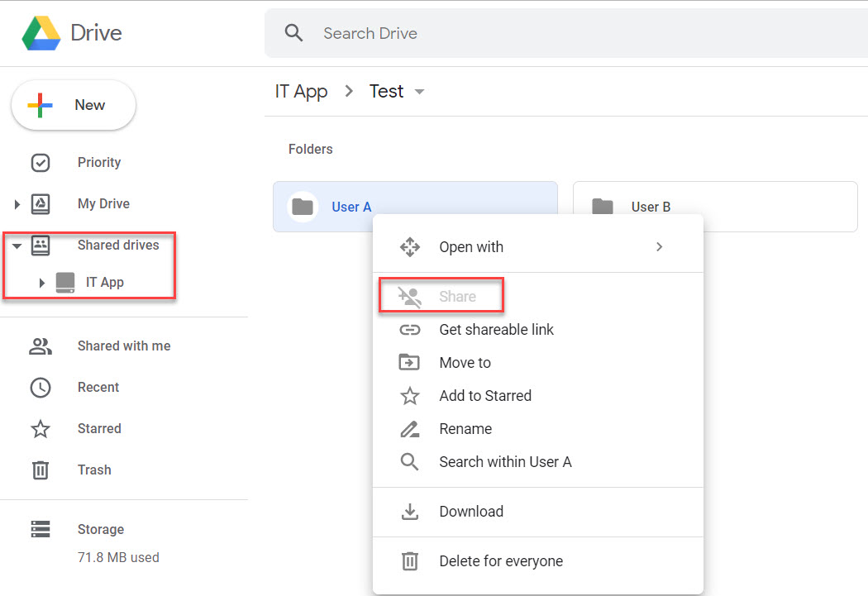
Task: Open Recent files via clock icon
Action: pos(41,387)
